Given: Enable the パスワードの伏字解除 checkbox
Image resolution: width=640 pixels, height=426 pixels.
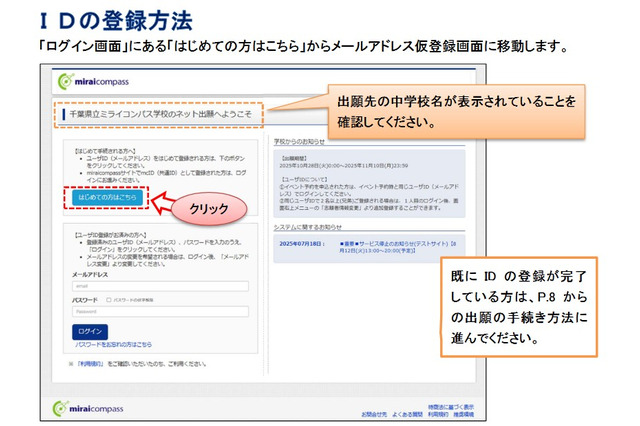Looking at the screenshot, I should point(108,299).
